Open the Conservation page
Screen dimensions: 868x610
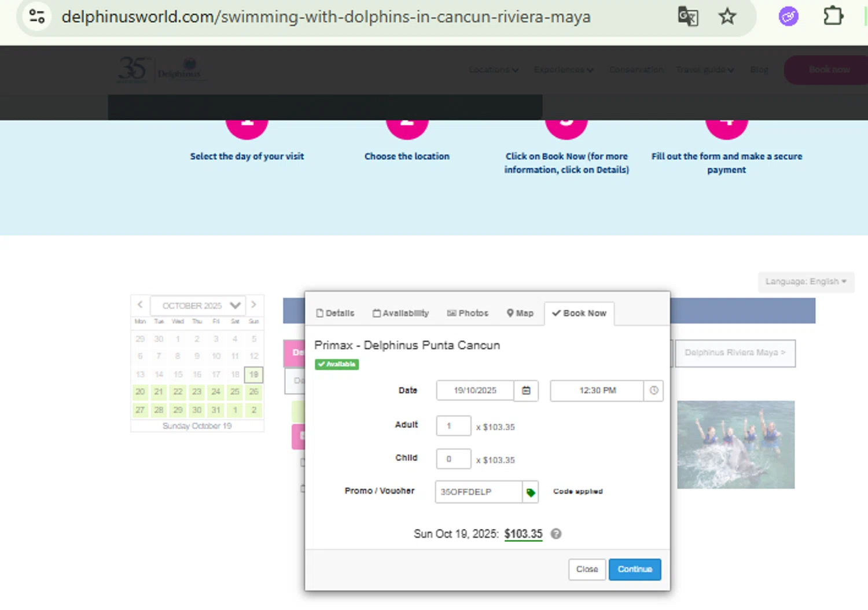[x=636, y=69]
